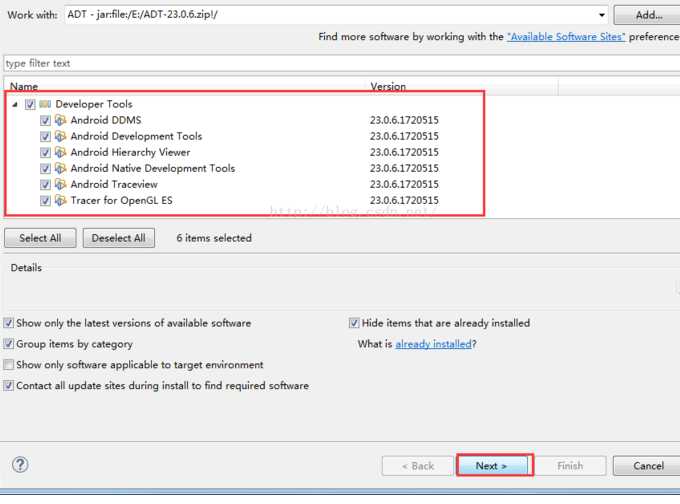680x504 pixels.
Task: Select the Android Traceview row label
Action: click(114, 184)
